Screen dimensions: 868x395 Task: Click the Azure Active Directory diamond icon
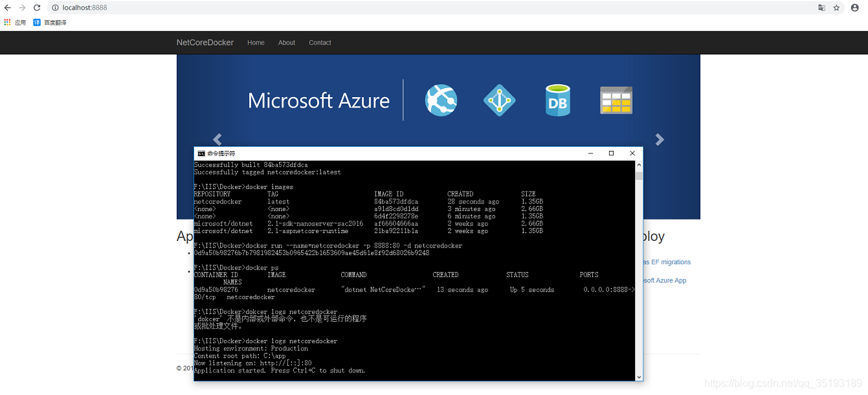pyautogui.click(x=500, y=100)
